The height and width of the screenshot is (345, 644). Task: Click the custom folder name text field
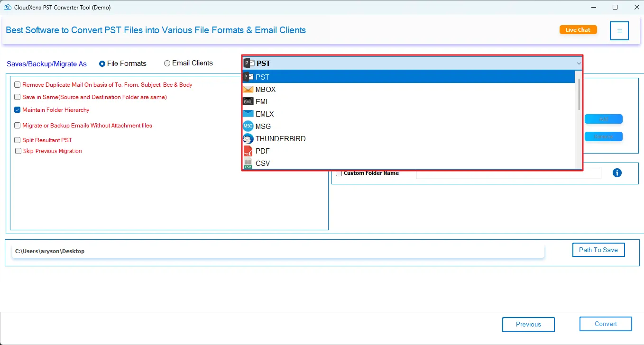click(x=508, y=173)
